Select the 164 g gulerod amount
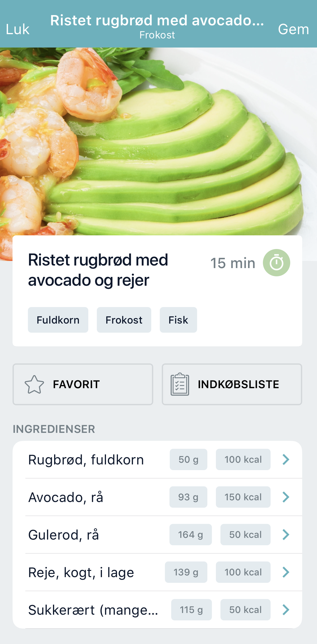The image size is (317, 644). 190,535
